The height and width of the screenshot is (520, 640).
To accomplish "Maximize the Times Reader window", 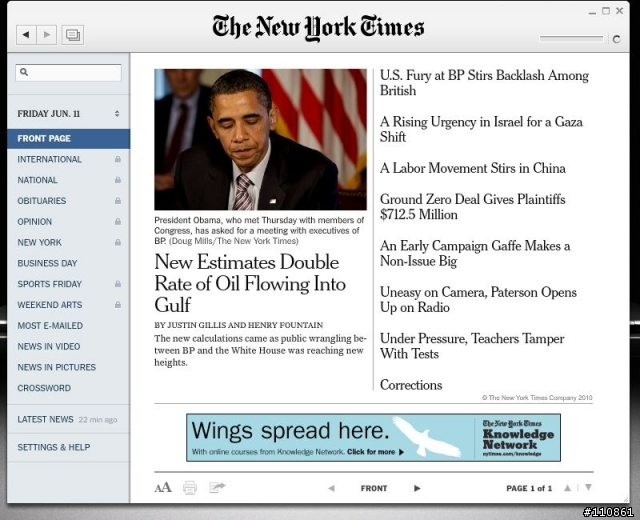I will (606, 11).
